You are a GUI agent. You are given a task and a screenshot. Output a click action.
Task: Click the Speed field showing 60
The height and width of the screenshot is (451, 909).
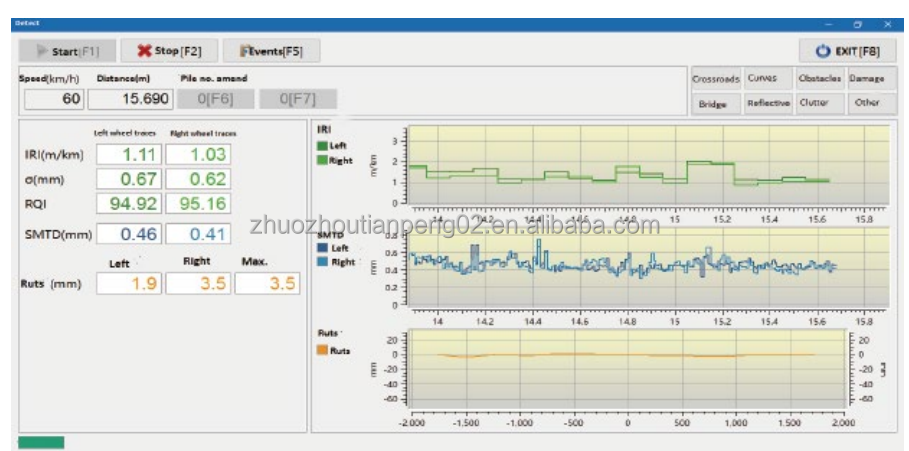point(54,99)
